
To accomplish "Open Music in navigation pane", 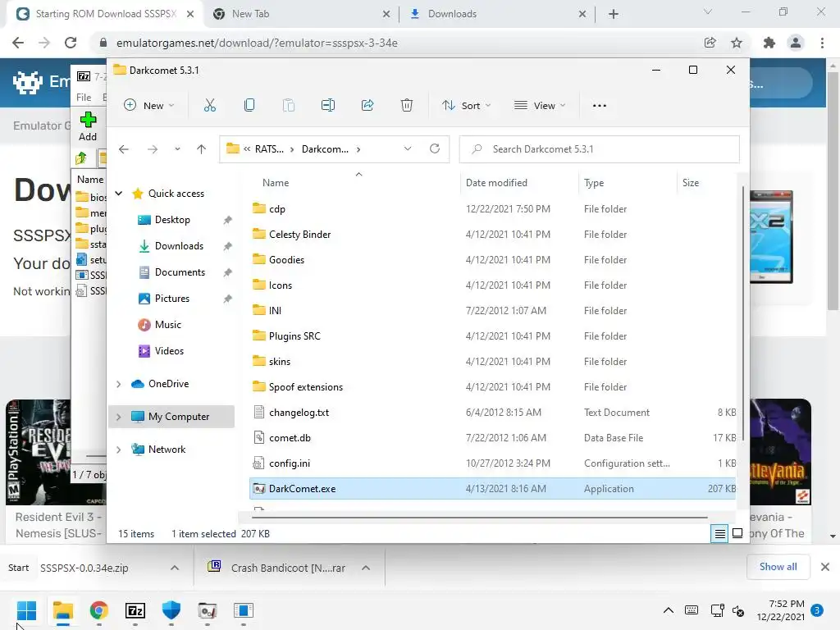I will click(167, 325).
